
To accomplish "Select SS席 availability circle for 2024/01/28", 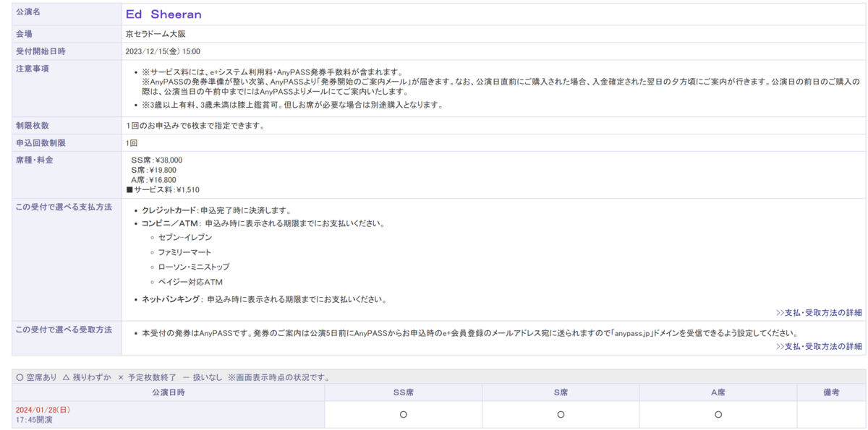I will tap(404, 415).
